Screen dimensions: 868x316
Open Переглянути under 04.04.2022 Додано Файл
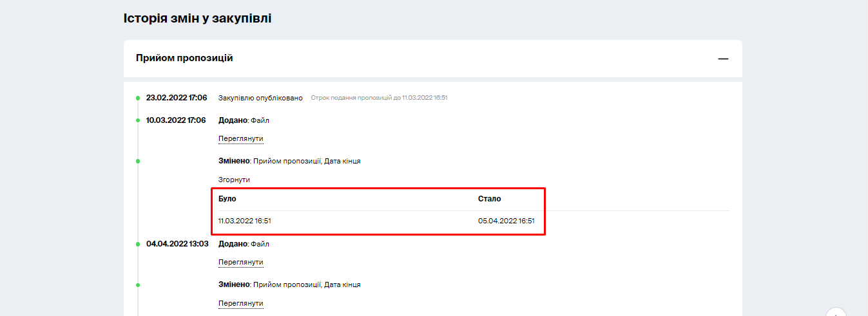coord(240,263)
